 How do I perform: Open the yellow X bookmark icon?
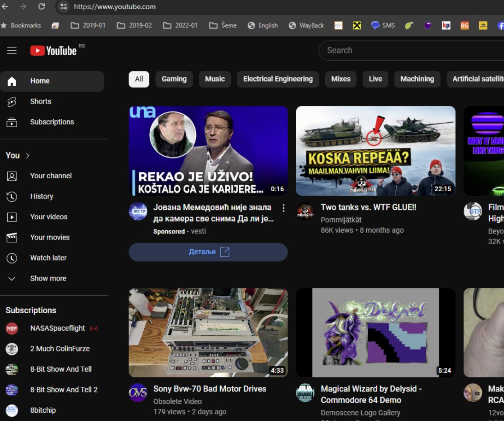[357, 25]
